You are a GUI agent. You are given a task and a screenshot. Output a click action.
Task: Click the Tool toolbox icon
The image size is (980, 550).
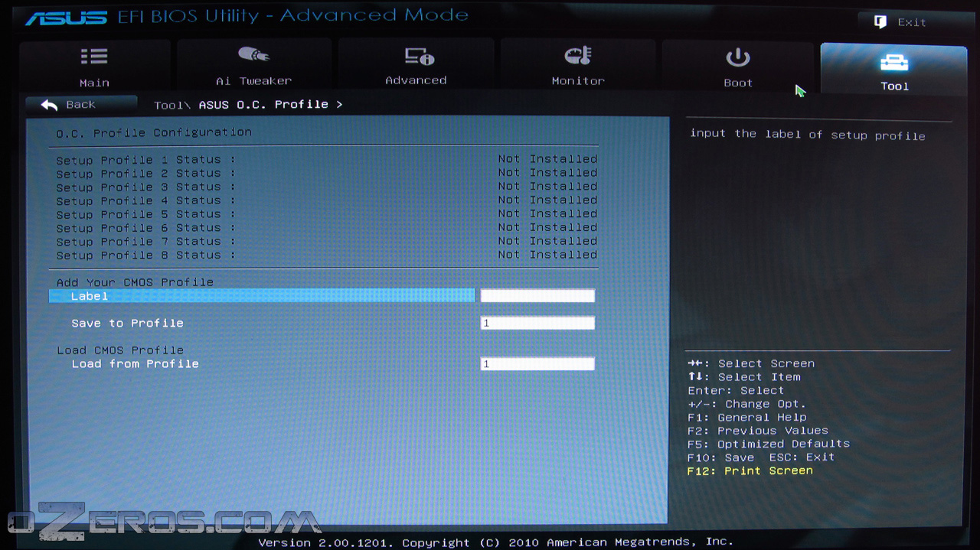pyautogui.click(x=894, y=62)
